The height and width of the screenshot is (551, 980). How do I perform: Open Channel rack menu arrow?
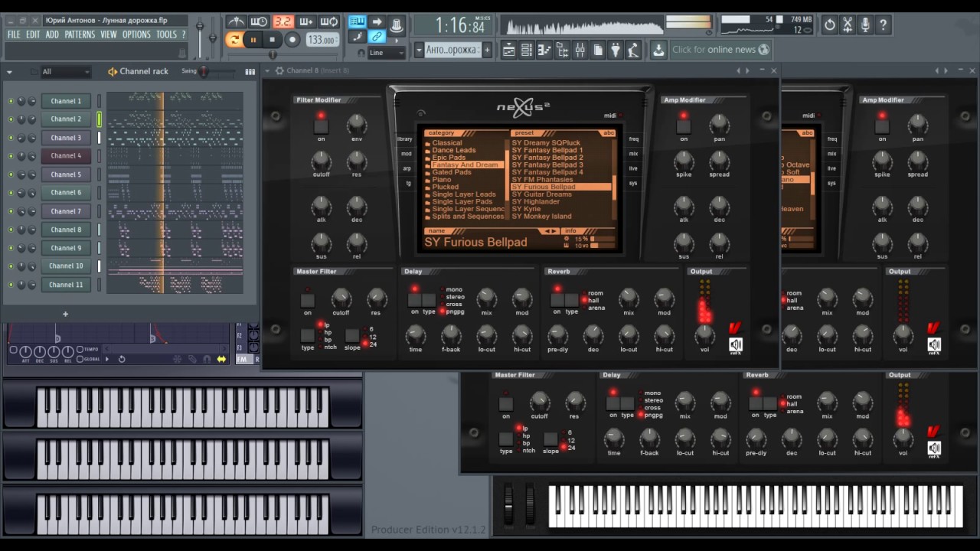click(9, 72)
